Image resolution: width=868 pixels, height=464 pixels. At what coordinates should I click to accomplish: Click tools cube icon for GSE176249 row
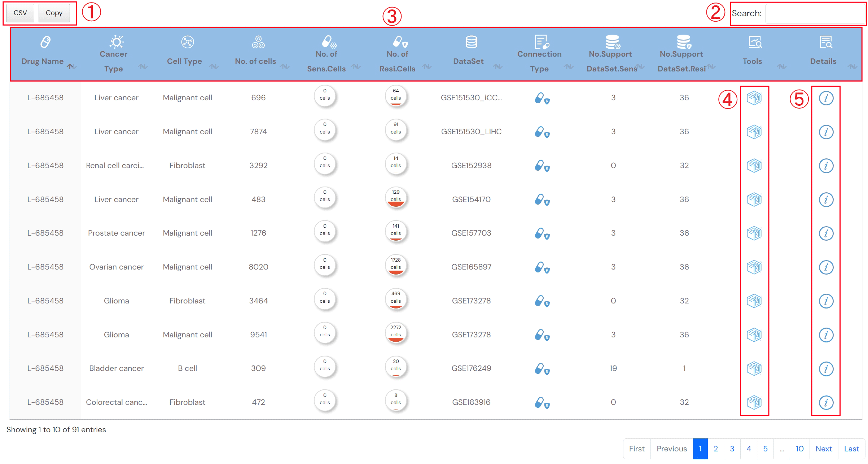coord(754,368)
